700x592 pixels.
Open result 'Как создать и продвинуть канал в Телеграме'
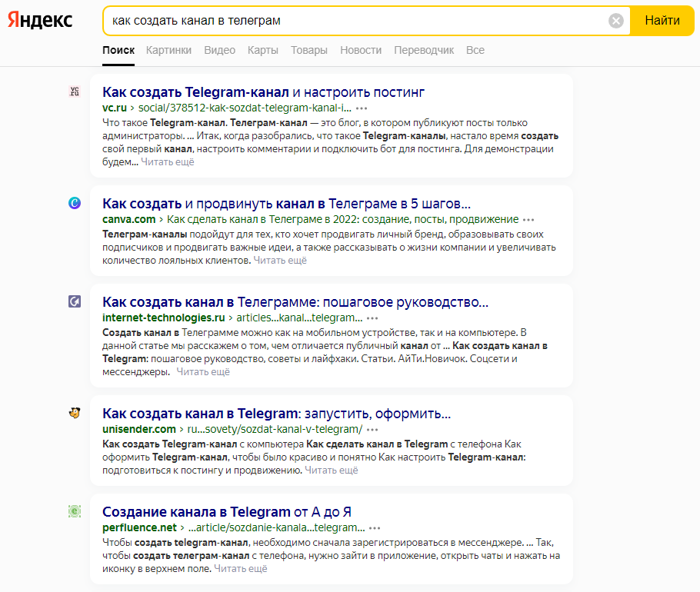point(286,204)
